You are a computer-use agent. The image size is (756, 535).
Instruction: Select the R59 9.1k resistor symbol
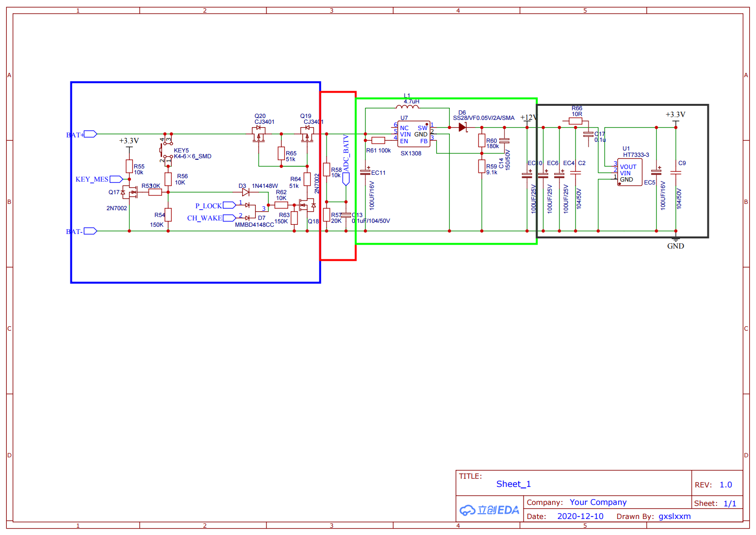(x=482, y=166)
